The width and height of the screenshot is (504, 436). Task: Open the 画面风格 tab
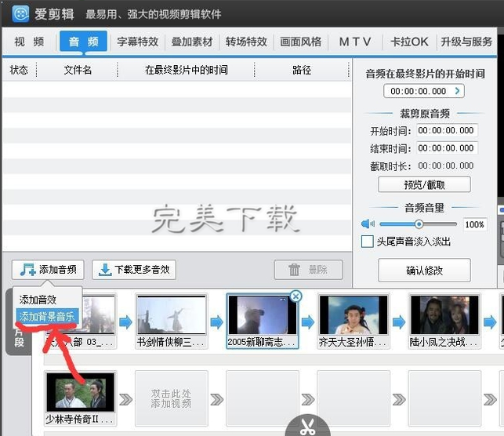[x=300, y=42]
